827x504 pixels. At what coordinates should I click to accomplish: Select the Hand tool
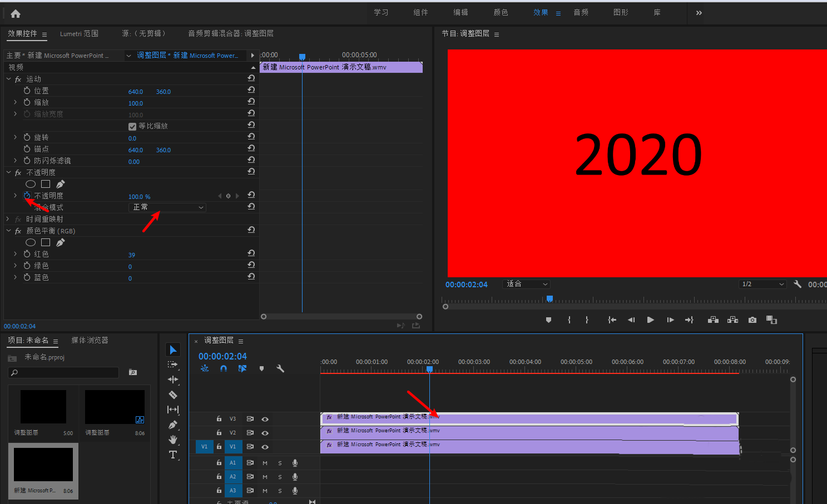tap(173, 440)
